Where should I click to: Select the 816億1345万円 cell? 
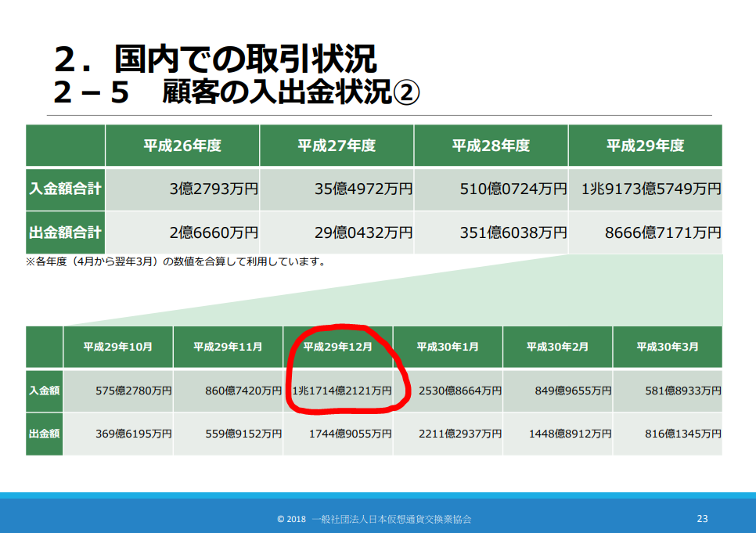point(679,433)
